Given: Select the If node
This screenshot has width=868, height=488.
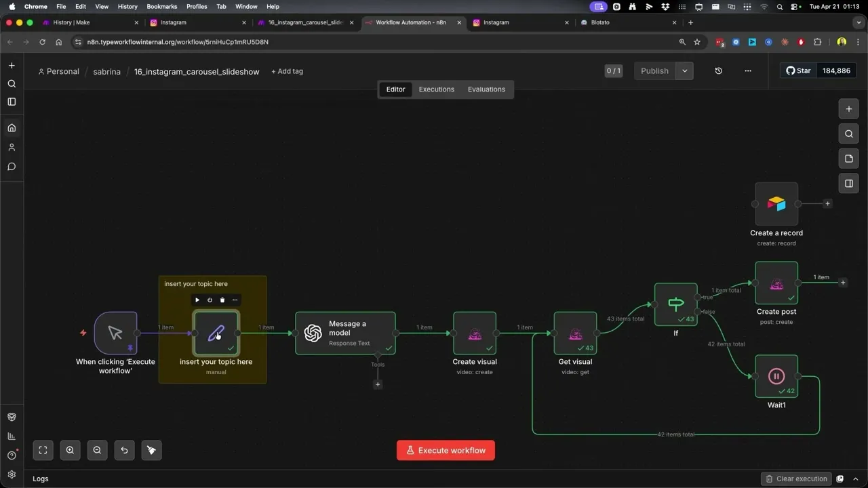Looking at the screenshot, I should tap(675, 304).
